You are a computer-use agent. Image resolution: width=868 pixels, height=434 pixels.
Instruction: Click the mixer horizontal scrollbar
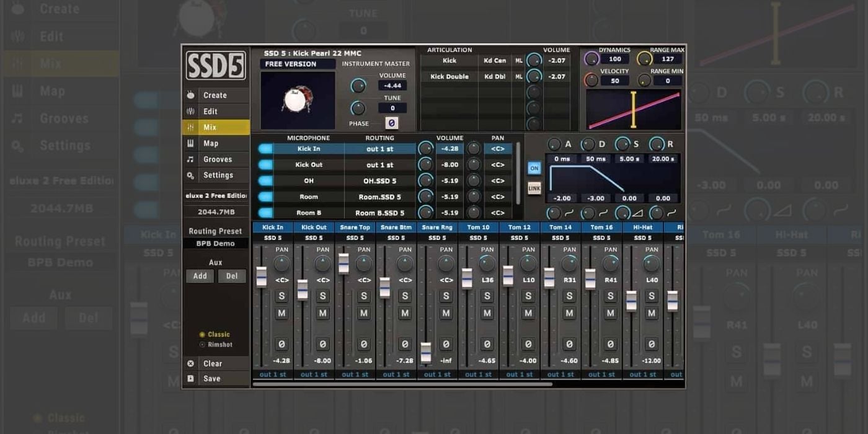pyautogui.click(x=402, y=384)
